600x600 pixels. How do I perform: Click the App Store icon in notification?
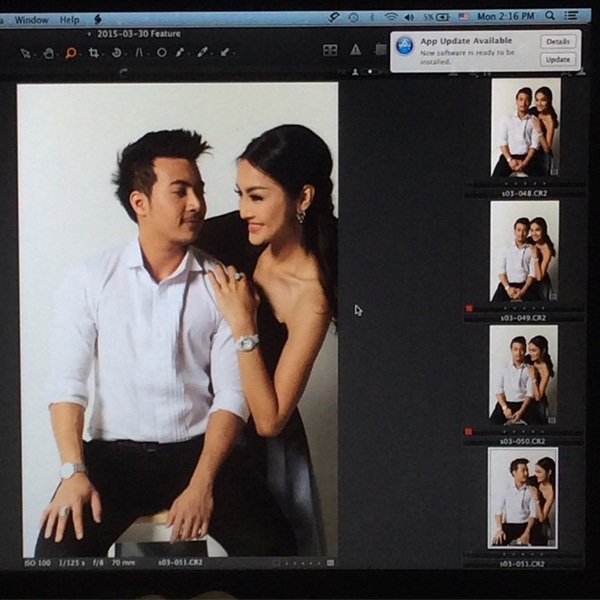405,46
